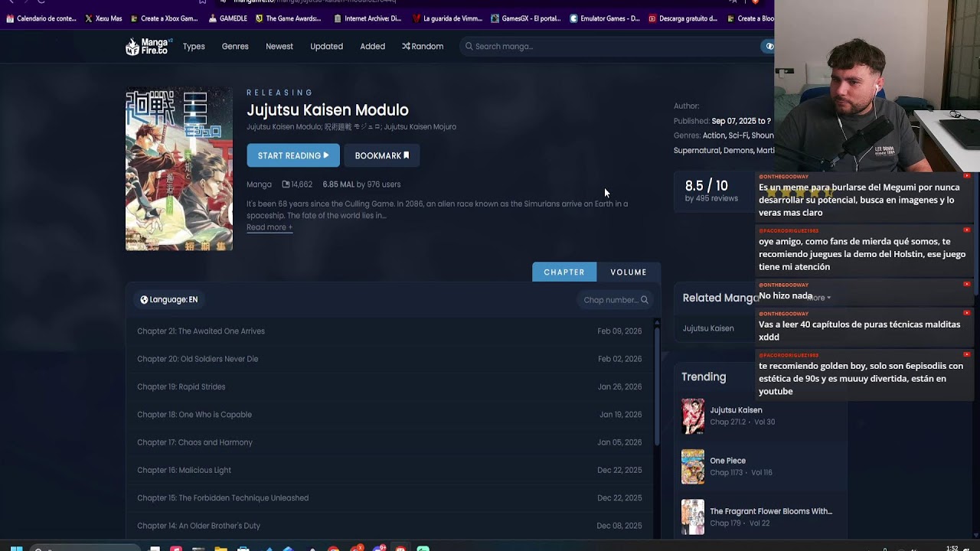Open a Random manga

tap(423, 47)
